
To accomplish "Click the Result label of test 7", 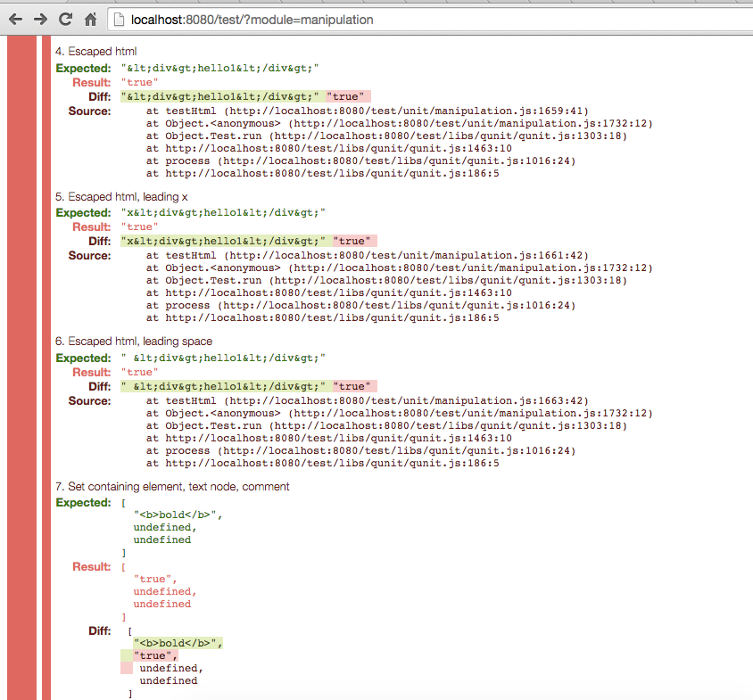I will coord(92,566).
